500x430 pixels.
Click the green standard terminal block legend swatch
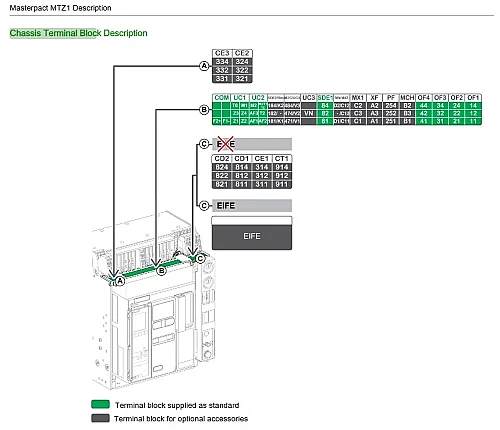point(100,404)
